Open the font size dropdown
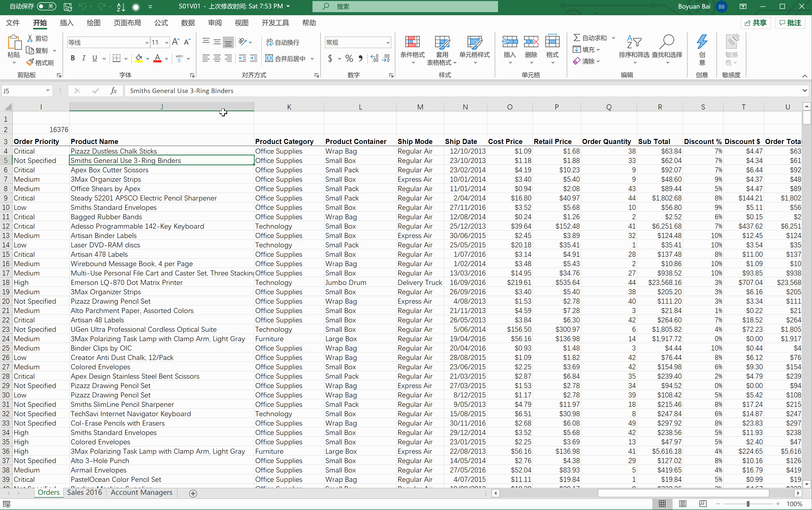Image resolution: width=812 pixels, height=510 pixels. [x=167, y=43]
